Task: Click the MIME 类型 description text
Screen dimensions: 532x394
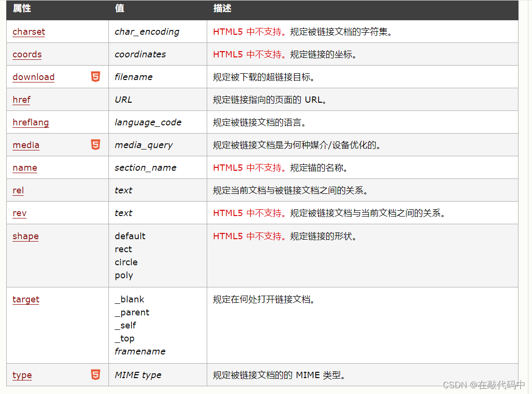Action: (x=279, y=375)
